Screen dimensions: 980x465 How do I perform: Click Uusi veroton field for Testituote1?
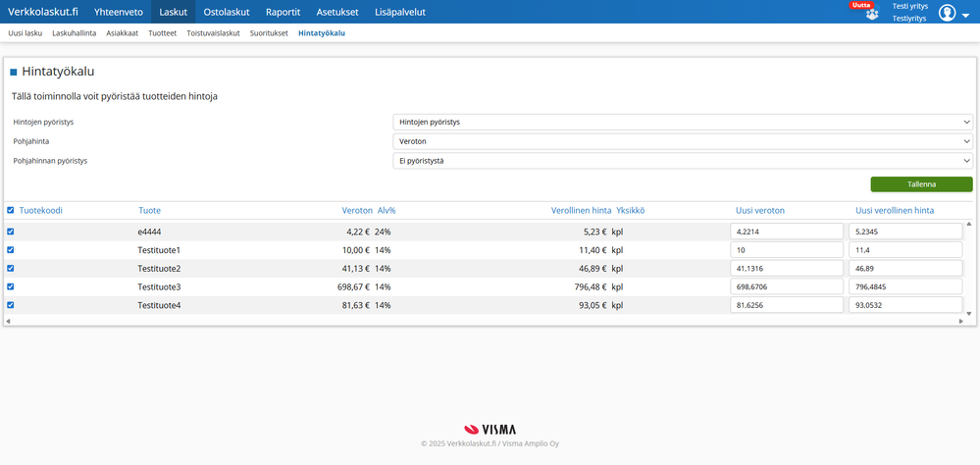click(x=787, y=250)
